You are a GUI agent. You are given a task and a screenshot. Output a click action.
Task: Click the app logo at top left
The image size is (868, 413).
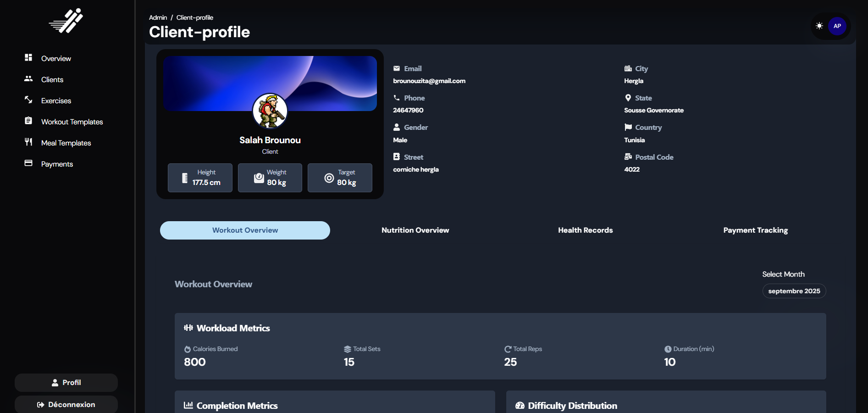66,21
